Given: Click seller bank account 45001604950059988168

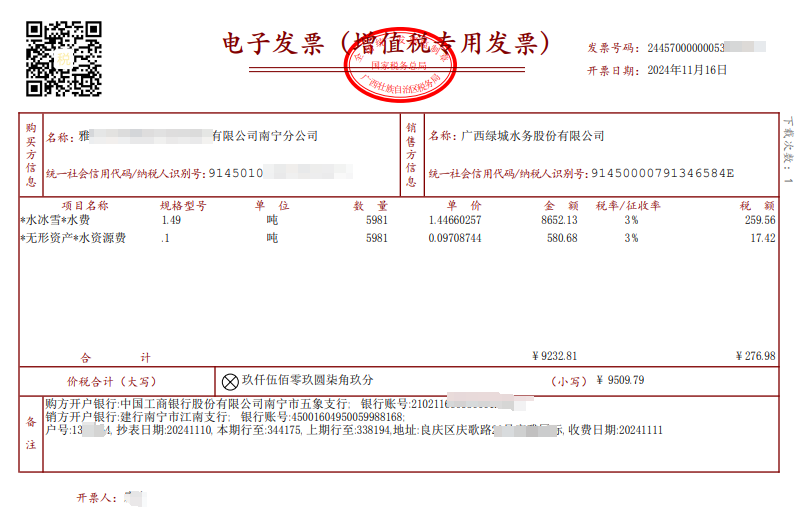Looking at the screenshot, I should pyautogui.click(x=347, y=417).
